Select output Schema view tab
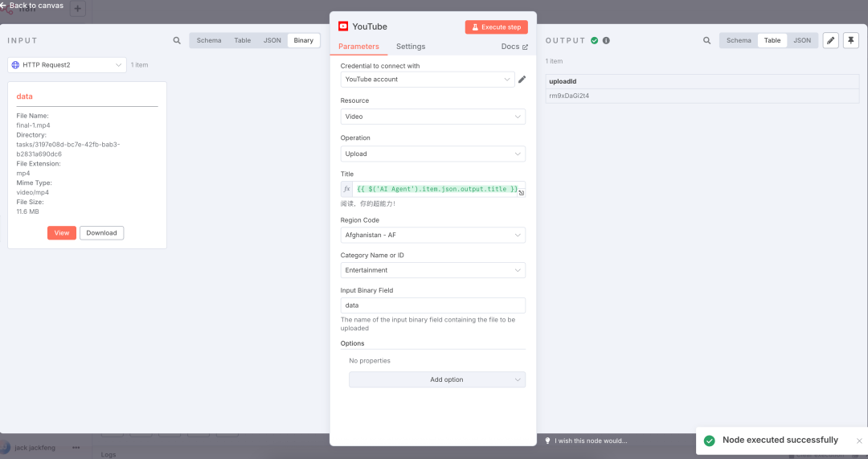Image resolution: width=868 pixels, height=459 pixels. point(739,40)
